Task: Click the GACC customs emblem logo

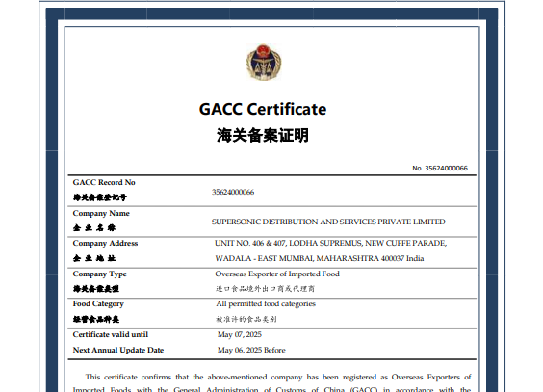Action: click(264, 63)
